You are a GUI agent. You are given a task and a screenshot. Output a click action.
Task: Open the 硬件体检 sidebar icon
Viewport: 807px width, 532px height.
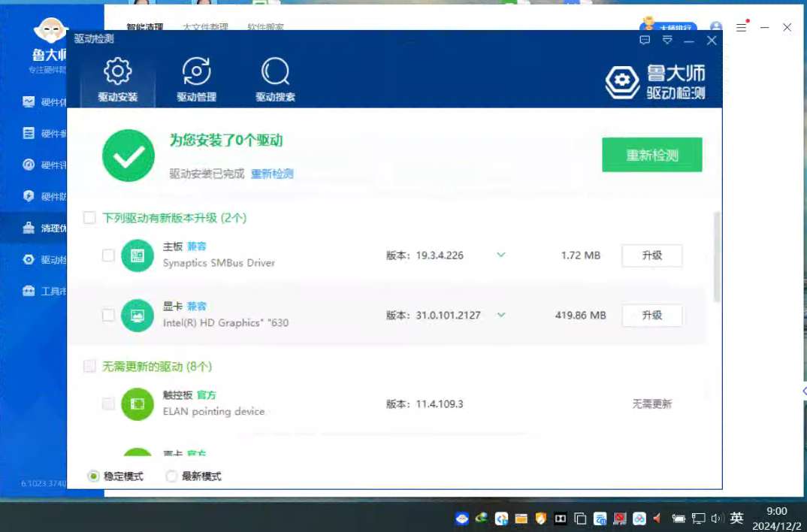pyautogui.click(x=29, y=102)
